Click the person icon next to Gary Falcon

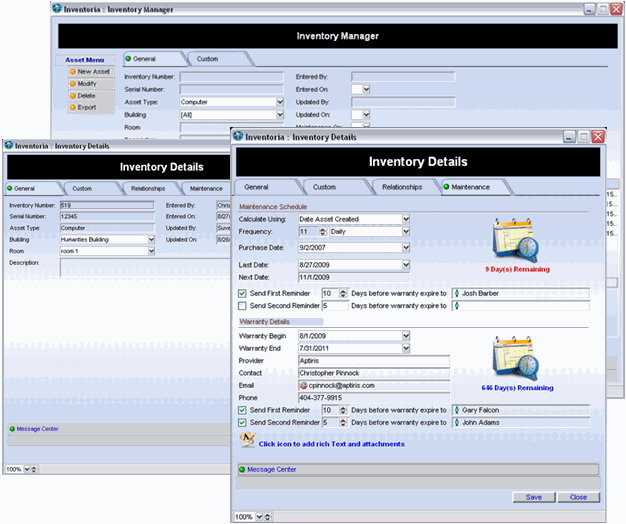coord(458,410)
